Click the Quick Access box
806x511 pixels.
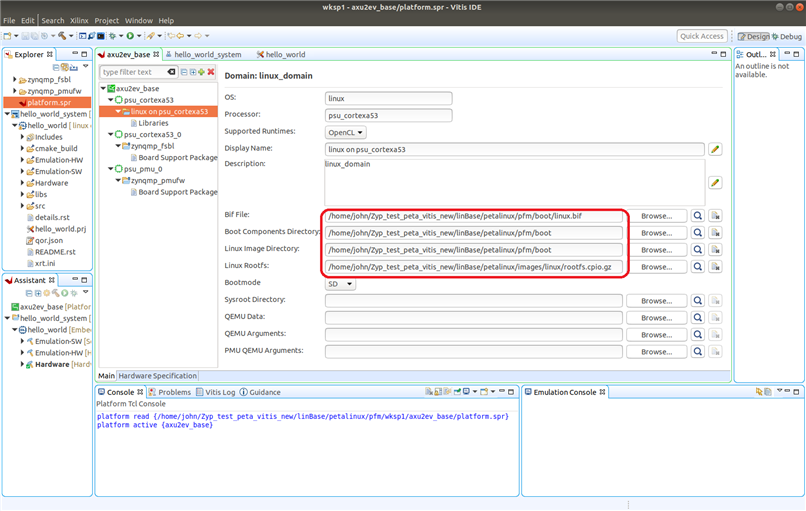702,36
